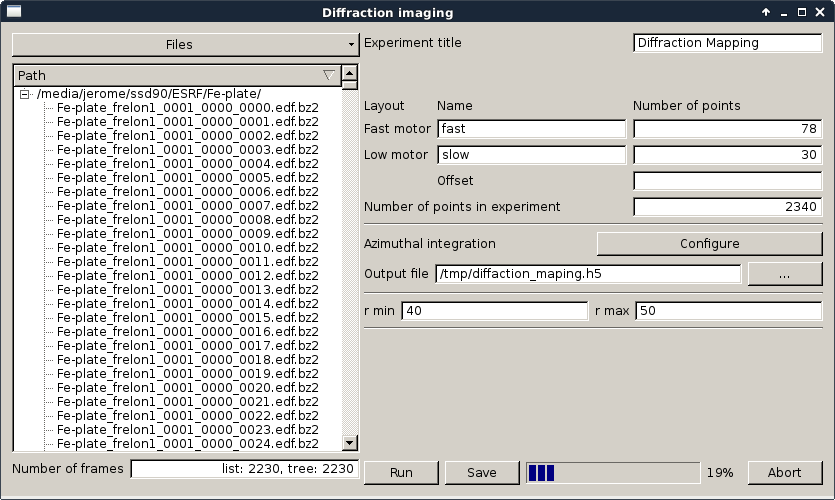Click the empty Offset field
This screenshot has width=835, height=500.
coord(727,181)
